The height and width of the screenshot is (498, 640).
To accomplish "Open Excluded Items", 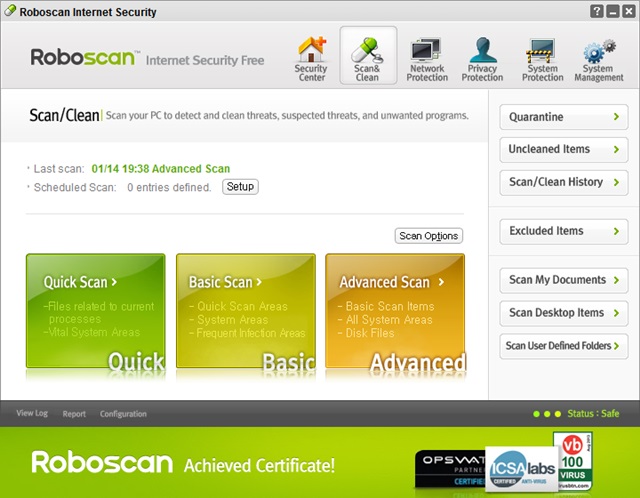I will 564,231.
